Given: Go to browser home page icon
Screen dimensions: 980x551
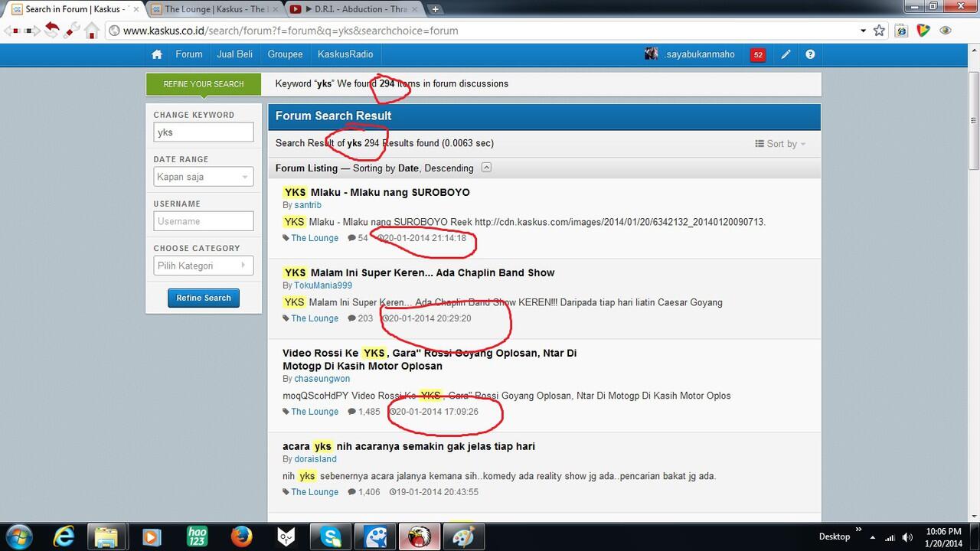Looking at the screenshot, I should [x=92, y=31].
